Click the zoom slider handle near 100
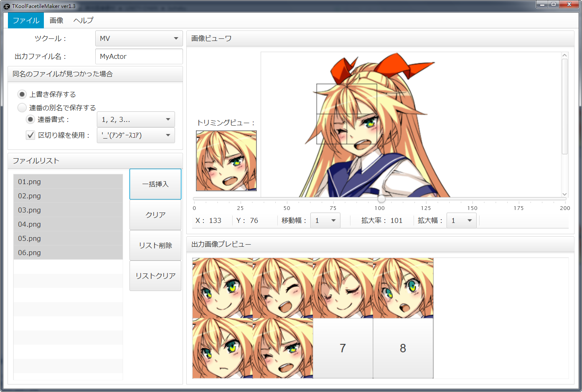This screenshot has width=582, height=392. (381, 199)
